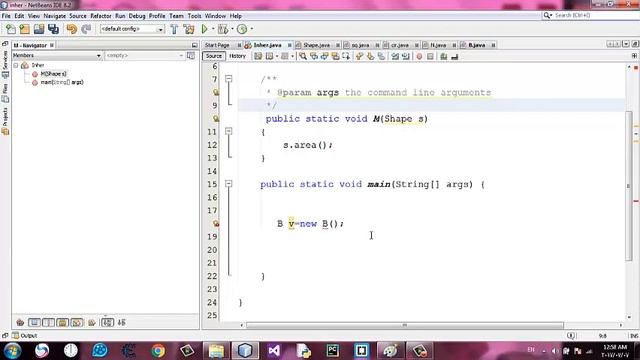Screen dimensions: 640x360
Task: Click the red Start Macro Recording icon
Action: coord(419,56)
